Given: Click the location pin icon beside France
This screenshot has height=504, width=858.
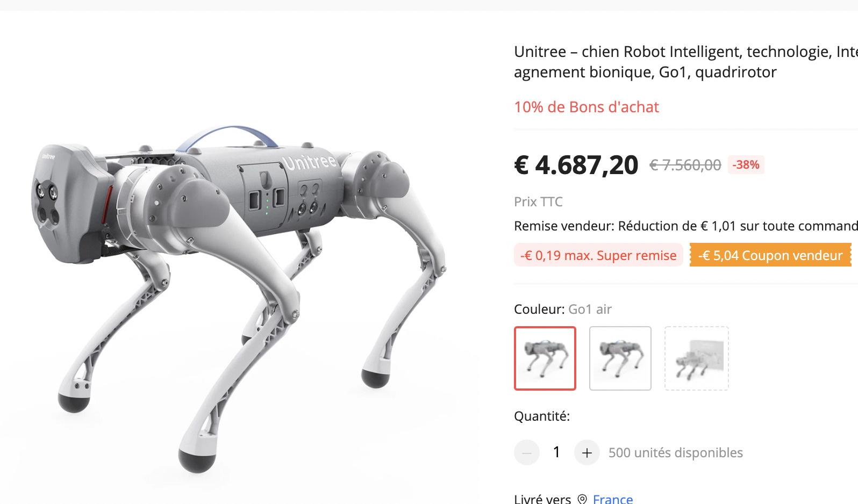Looking at the screenshot, I should click(x=582, y=499).
